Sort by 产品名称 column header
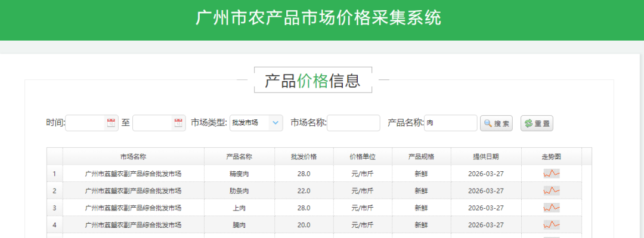Viewport: 644px width, 238px height. click(239, 157)
